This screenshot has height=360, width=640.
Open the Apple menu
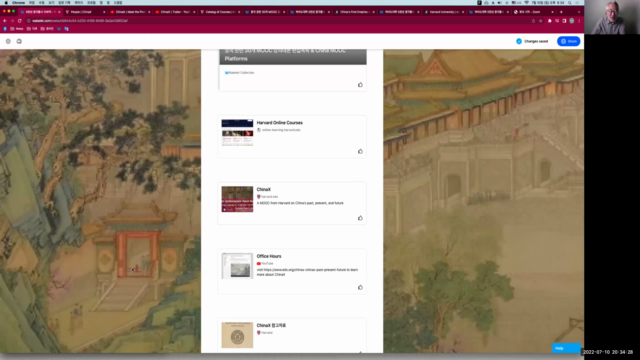point(6,2)
